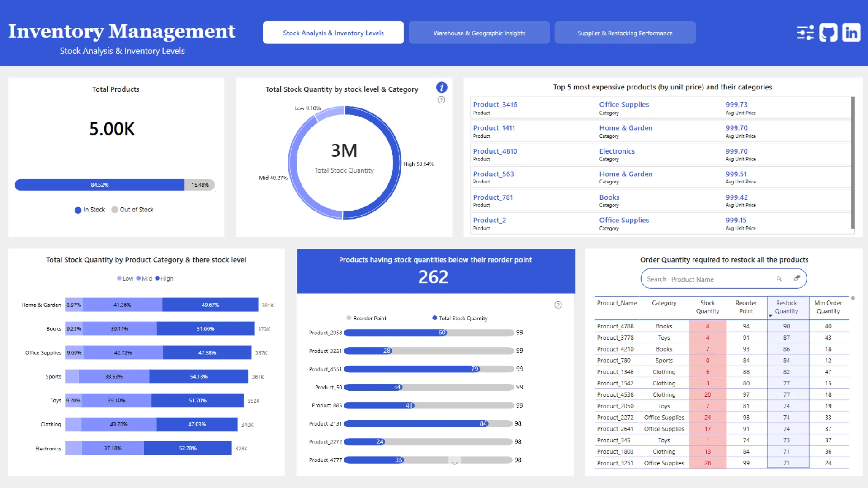Click help icon below info icon
The width and height of the screenshot is (868, 488).
[x=441, y=100]
